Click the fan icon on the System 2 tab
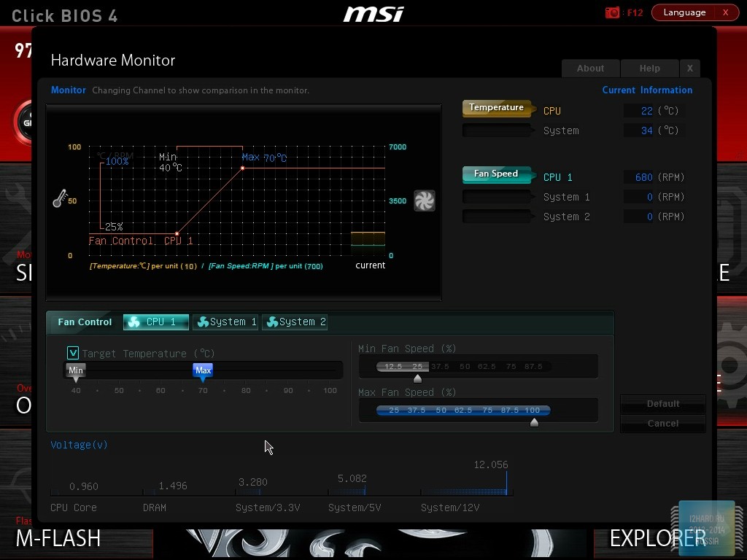The image size is (747, 560). (272, 322)
